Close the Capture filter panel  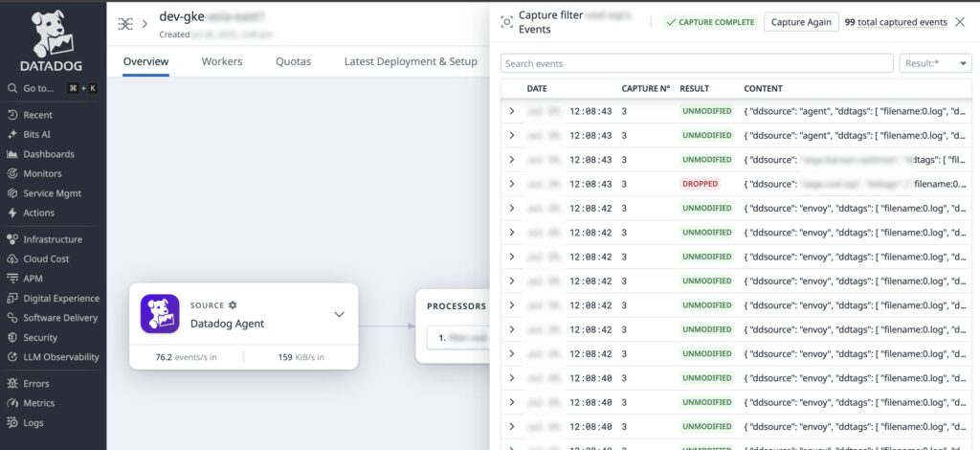(960, 22)
